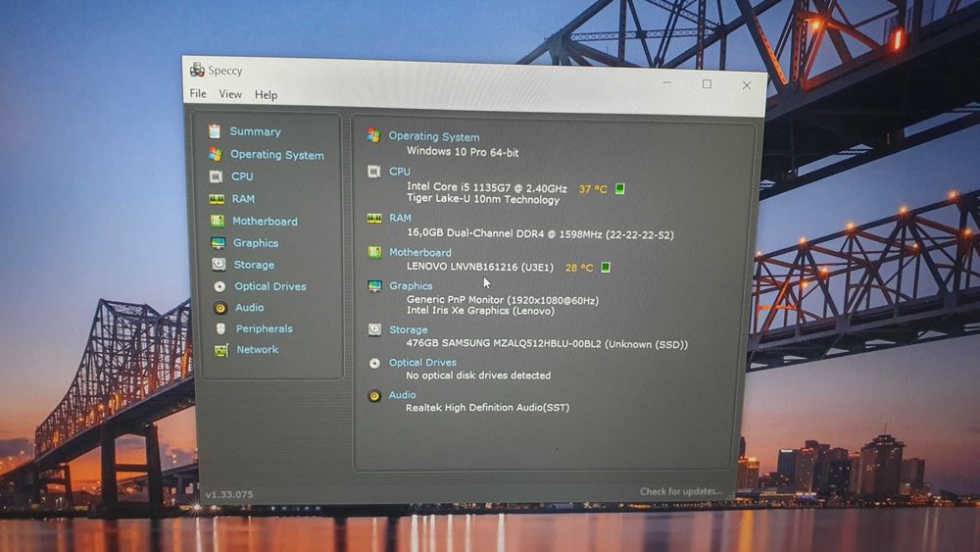Click the Tiger Lake-U 10nm Technology text
980x552 pixels.
click(x=483, y=200)
